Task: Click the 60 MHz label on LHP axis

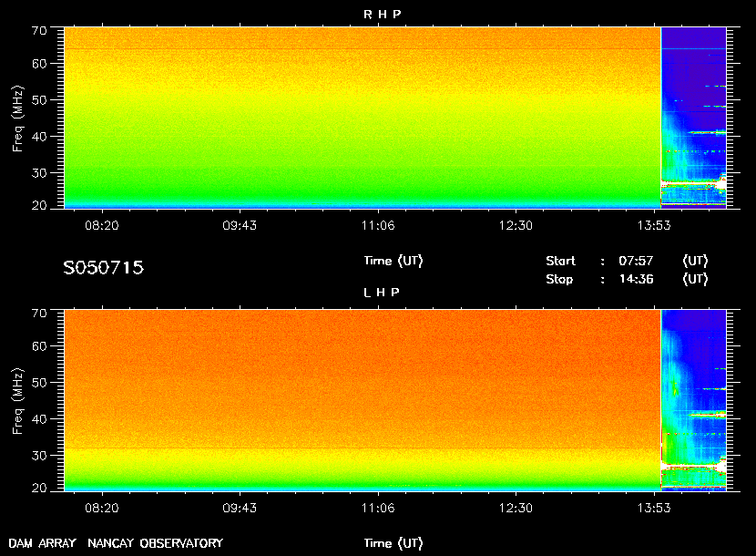Action: [39, 346]
